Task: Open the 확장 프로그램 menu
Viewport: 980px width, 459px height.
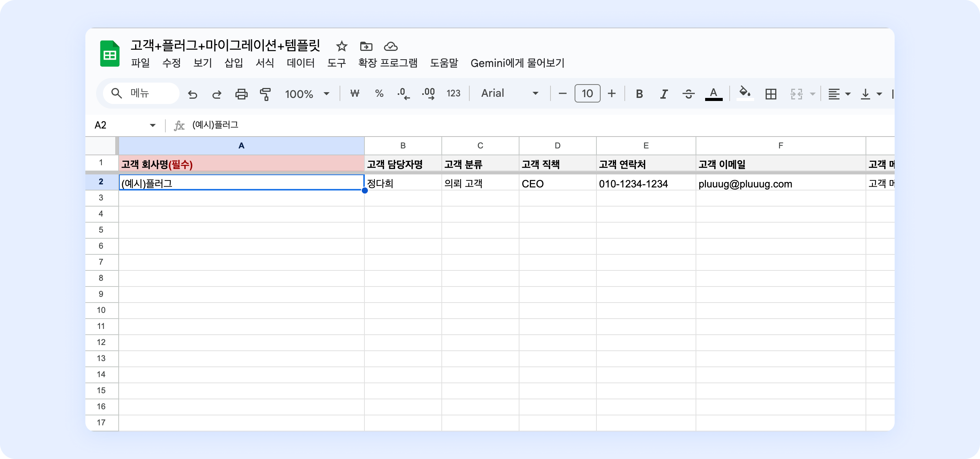Action: coord(388,63)
